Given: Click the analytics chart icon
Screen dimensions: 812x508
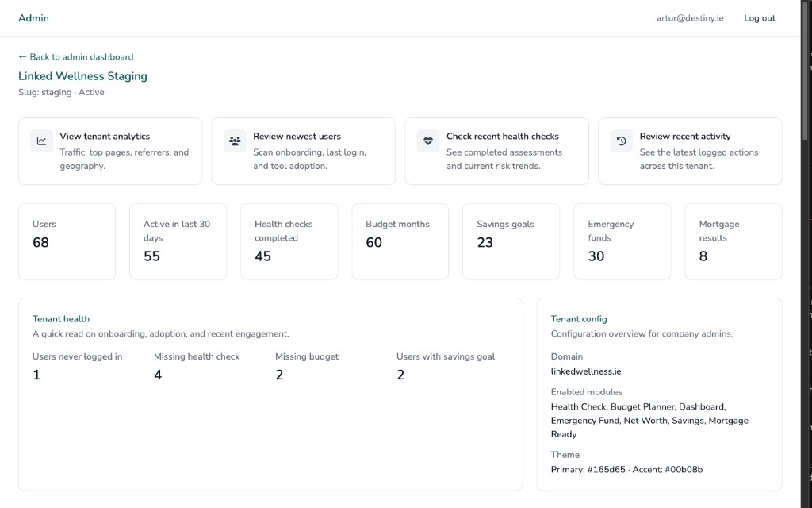Looking at the screenshot, I should point(41,141).
